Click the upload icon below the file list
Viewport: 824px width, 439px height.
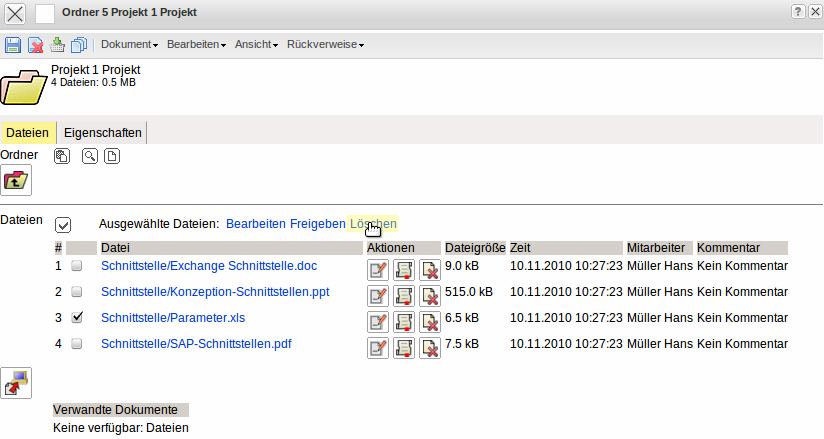coord(16,382)
